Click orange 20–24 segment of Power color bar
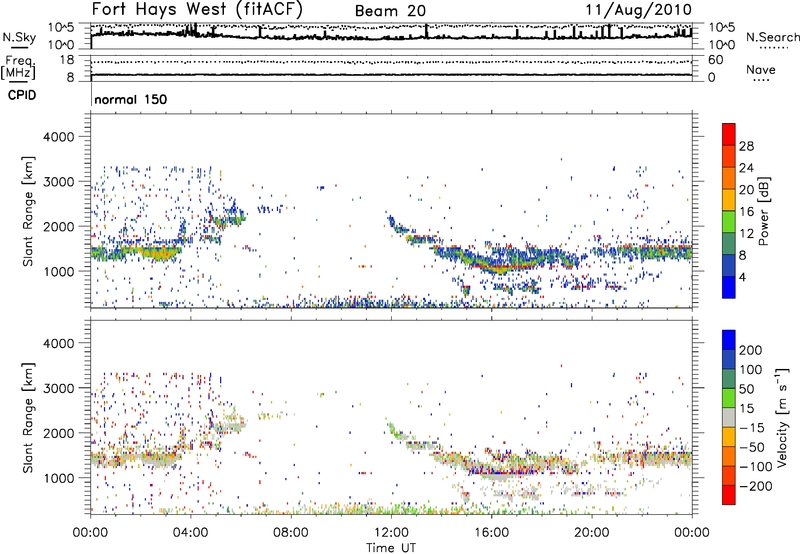The width and height of the screenshot is (800, 554). pyautogui.click(x=729, y=178)
